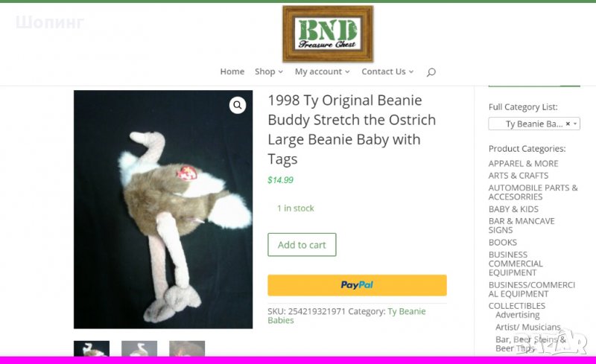Open the BOOKS category

point(502,243)
